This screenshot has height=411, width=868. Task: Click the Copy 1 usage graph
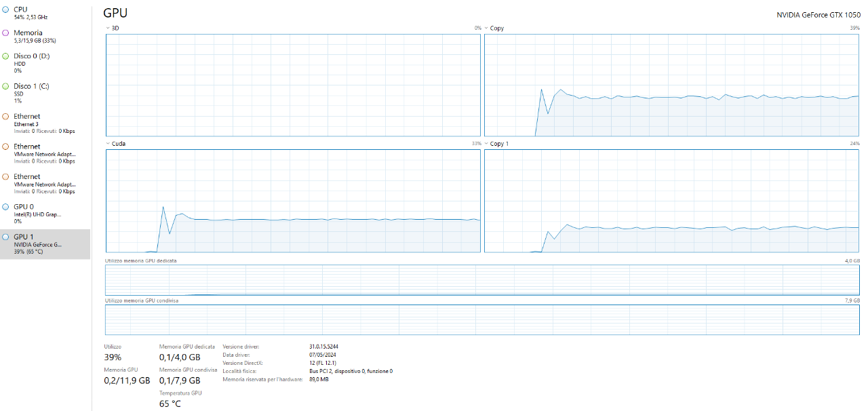tap(672, 201)
